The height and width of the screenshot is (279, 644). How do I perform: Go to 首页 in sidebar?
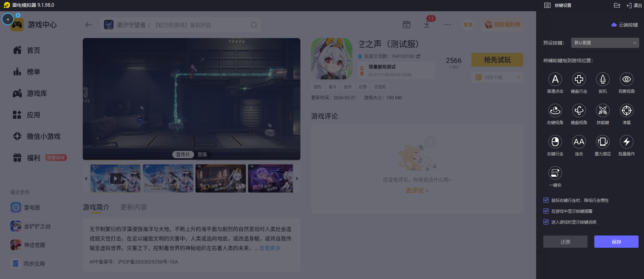27,50
